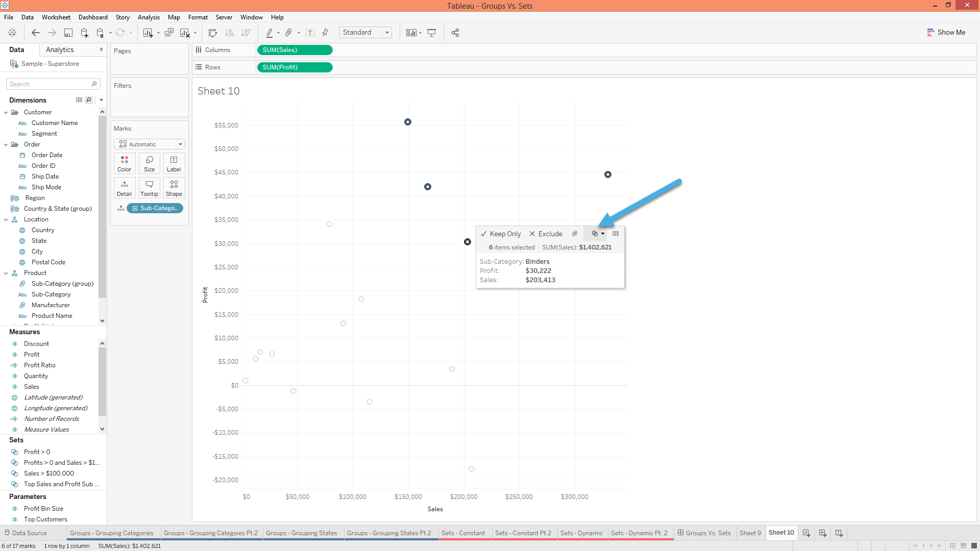Click the New dashboard tab icon
The height and width of the screenshot is (551, 980).
(x=822, y=533)
